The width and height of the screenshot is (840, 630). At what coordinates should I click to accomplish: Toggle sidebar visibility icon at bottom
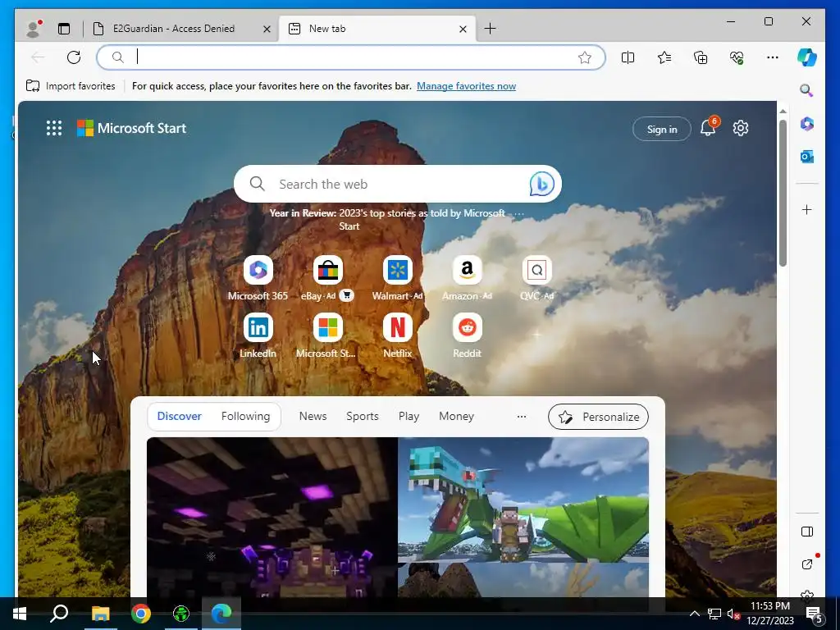807,532
